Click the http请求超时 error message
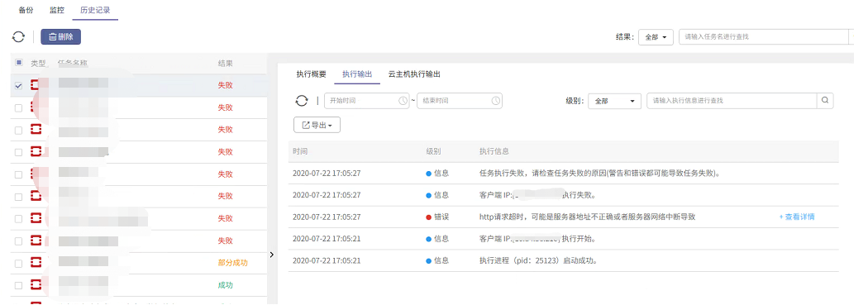Image resolution: width=868 pixels, height=305 pixels. (x=587, y=217)
